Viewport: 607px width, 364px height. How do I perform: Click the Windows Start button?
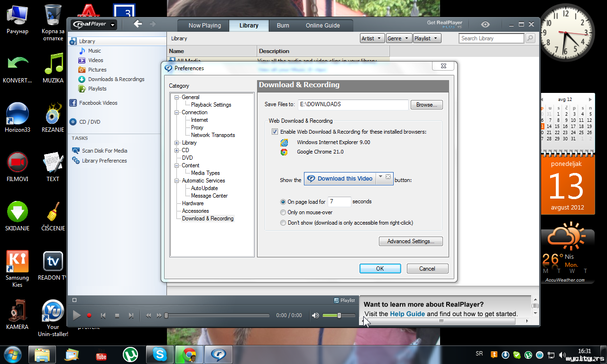tap(13, 355)
